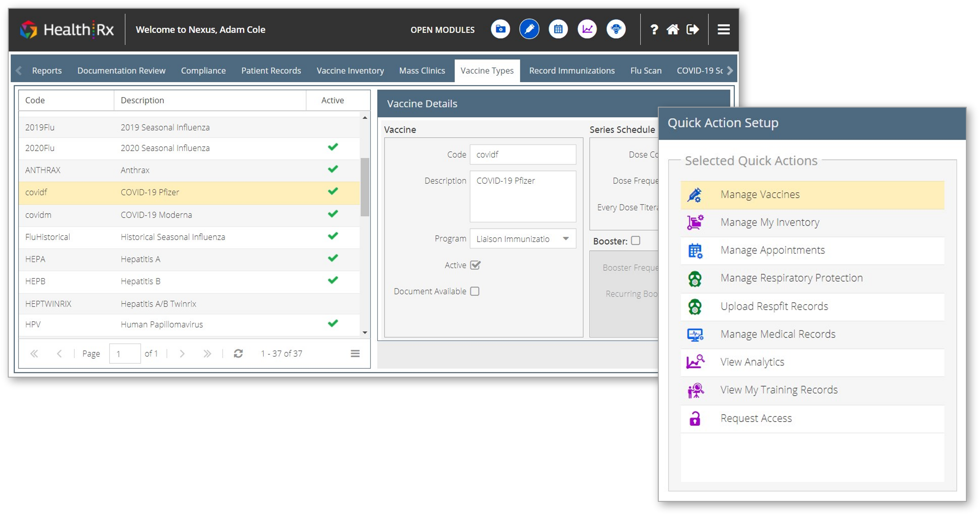Open the calendar module icon in header
The width and height of the screenshot is (980, 515).
tap(558, 29)
